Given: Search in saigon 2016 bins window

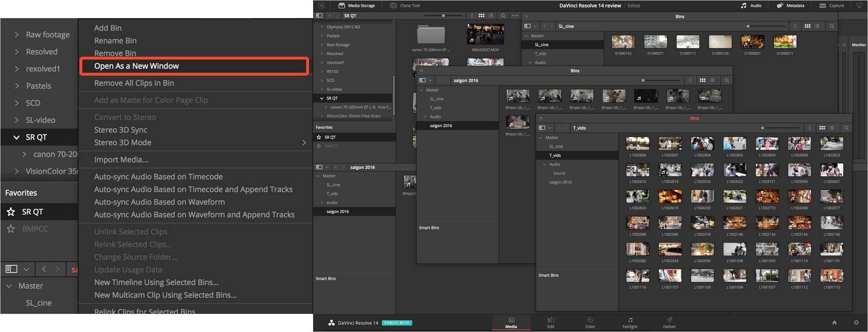Looking at the screenshot, I should pos(727,80).
